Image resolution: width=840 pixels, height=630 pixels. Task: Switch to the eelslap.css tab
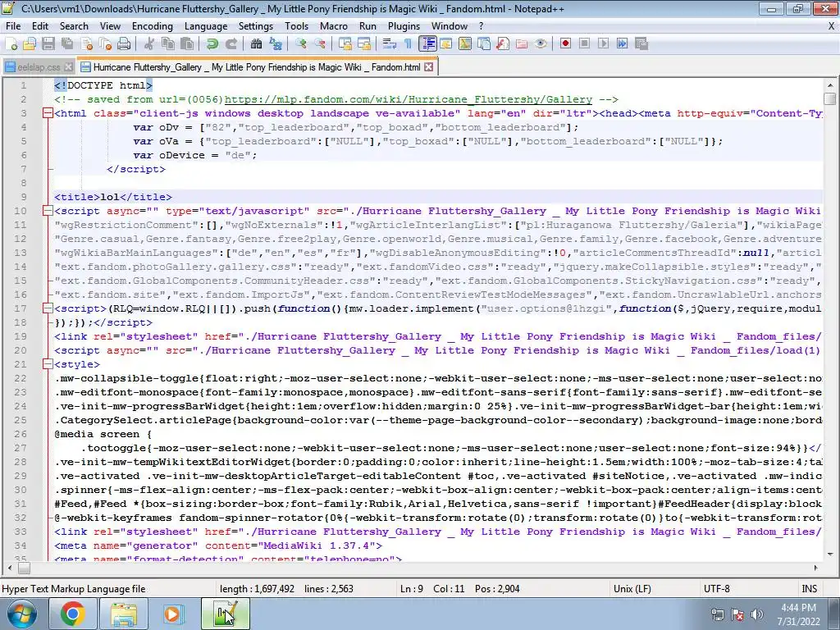38,67
